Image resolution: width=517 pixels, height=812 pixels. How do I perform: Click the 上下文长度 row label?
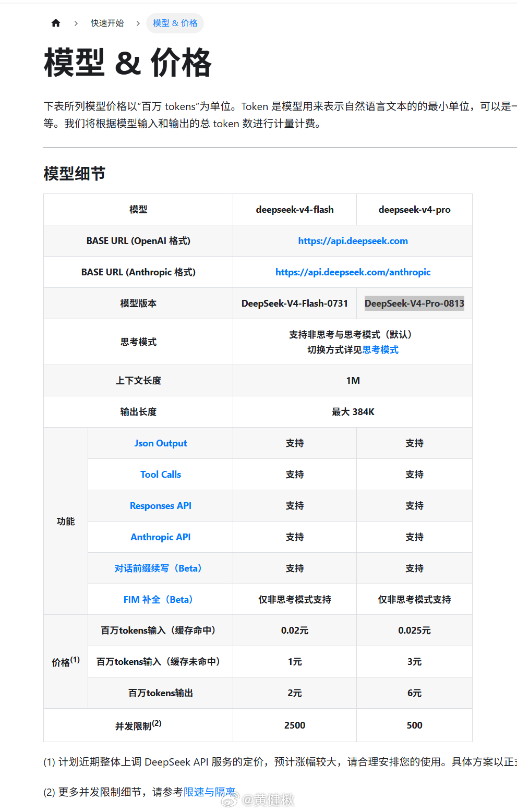click(x=138, y=381)
